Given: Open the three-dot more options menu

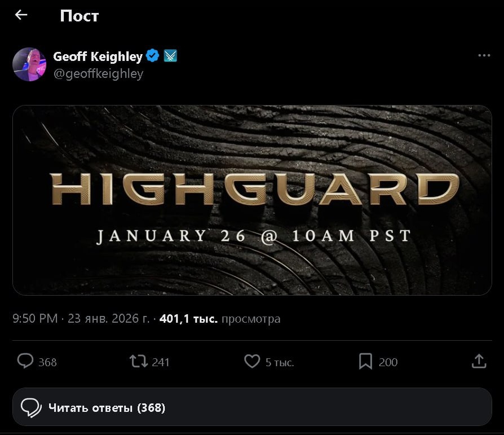Looking at the screenshot, I should coord(484,55).
